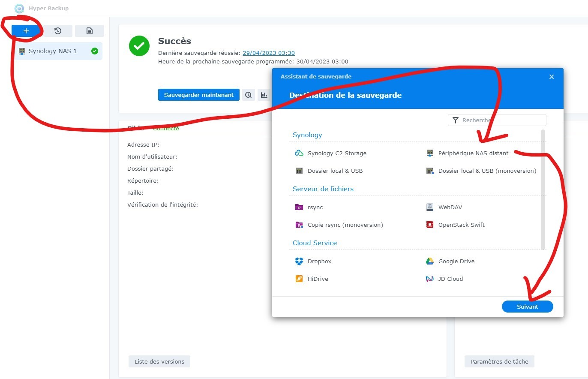
Task: Open the 29/04/2023 03:30 last backup link
Action: coord(269,53)
